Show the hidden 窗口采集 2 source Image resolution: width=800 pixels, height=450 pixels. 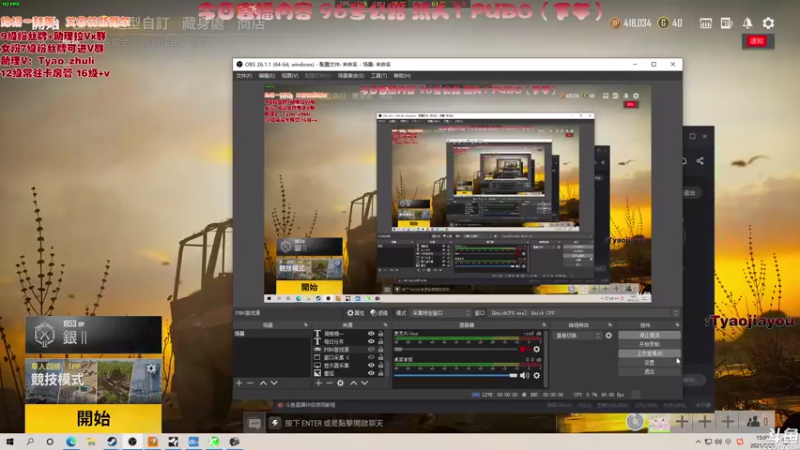371,358
